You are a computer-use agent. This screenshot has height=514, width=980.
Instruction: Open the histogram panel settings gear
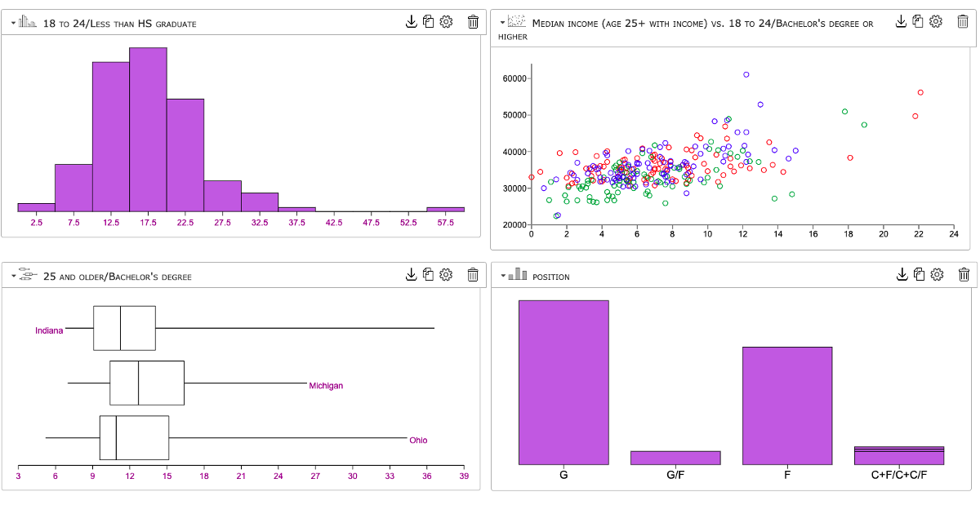click(x=446, y=22)
